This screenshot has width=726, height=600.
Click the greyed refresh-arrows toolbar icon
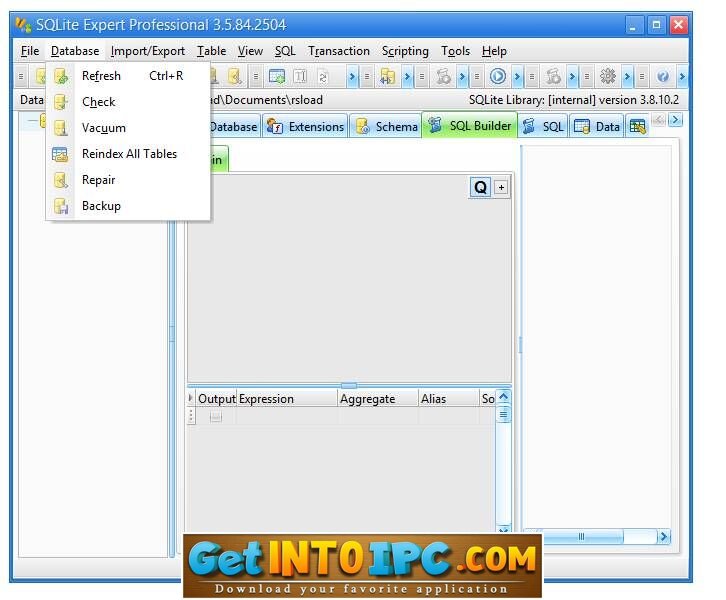pyautogui.click(x=323, y=77)
